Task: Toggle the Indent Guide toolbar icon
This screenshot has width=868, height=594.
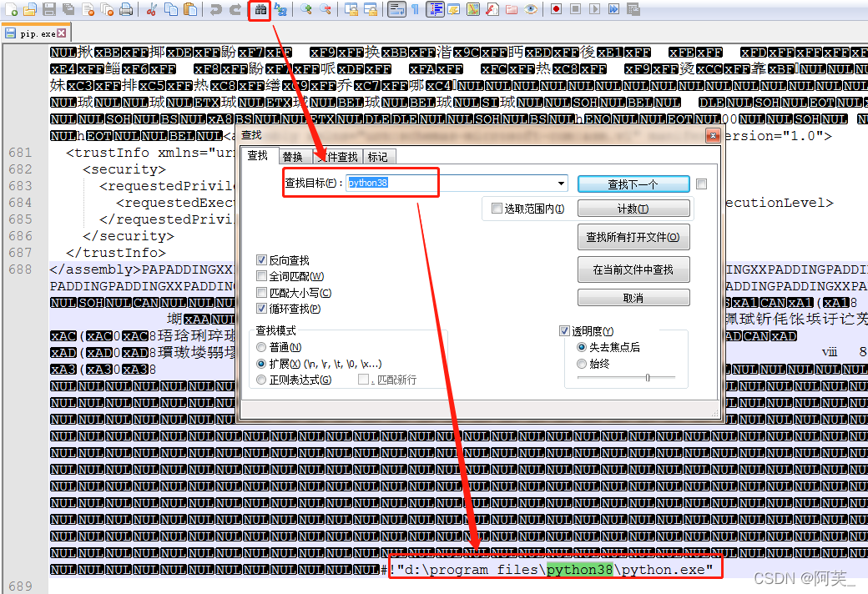Action: pyautogui.click(x=436, y=9)
